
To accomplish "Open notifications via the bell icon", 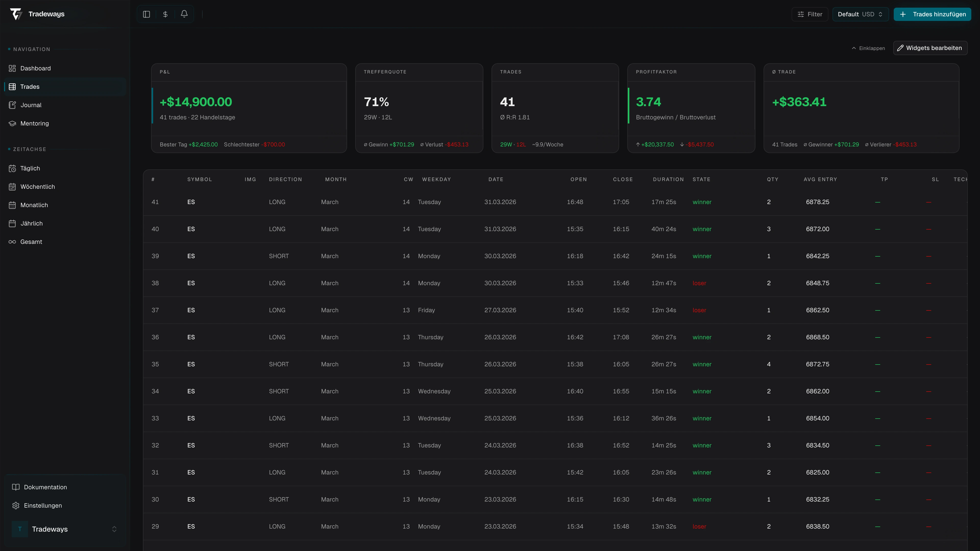I will pyautogui.click(x=185, y=14).
